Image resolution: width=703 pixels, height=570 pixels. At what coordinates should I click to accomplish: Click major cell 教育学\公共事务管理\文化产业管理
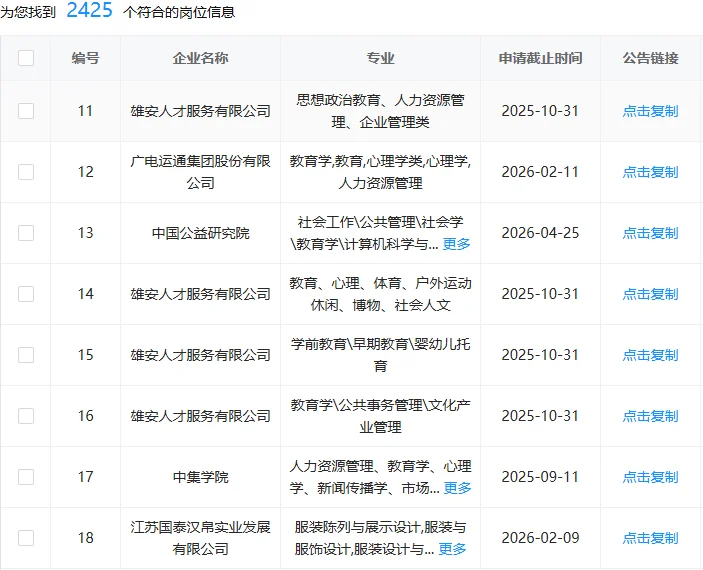point(380,416)
